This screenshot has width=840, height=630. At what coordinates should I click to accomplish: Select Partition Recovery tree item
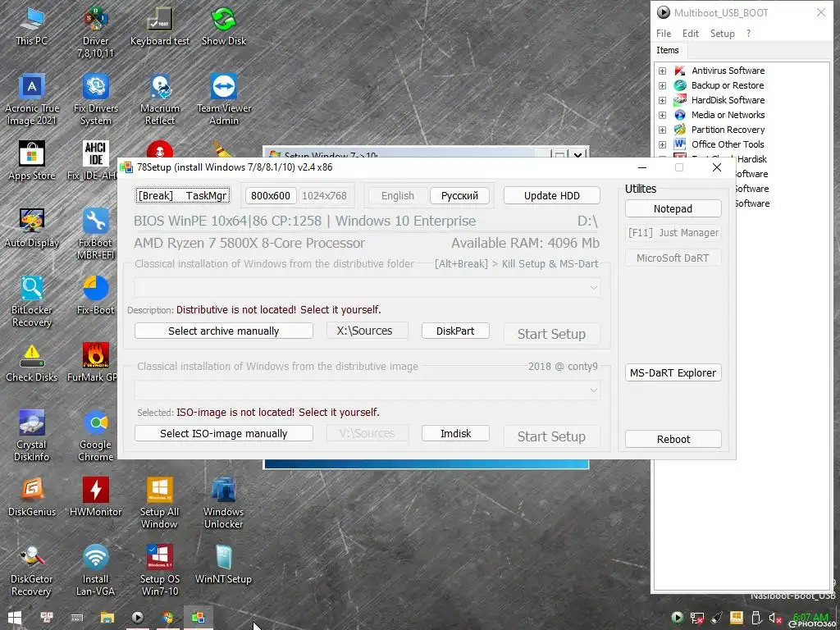[x=728, y=130]
